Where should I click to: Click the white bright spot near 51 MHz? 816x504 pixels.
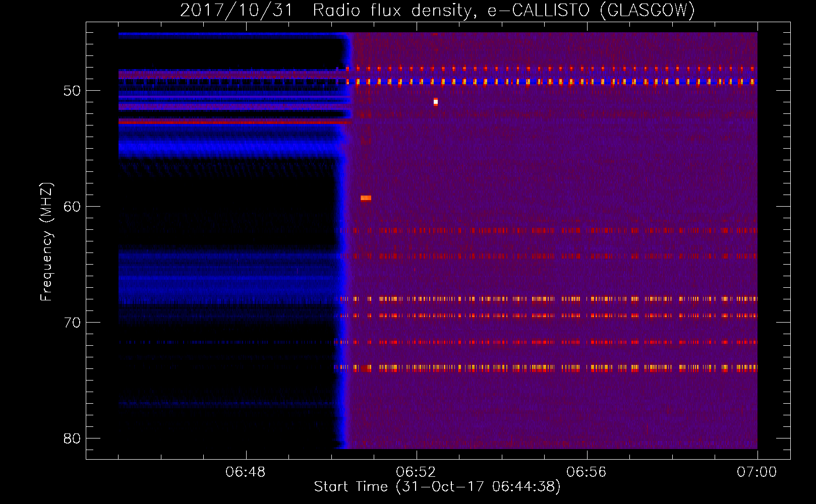click(436, 102)
